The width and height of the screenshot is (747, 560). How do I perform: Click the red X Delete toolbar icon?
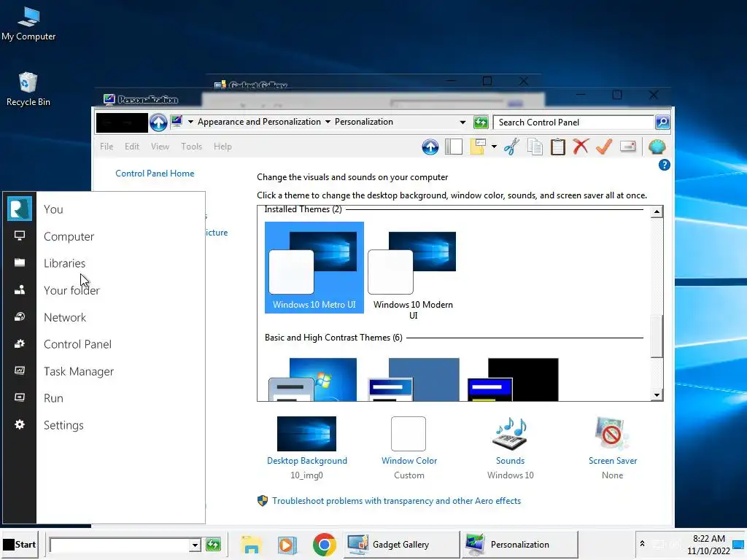click(581, 147)
